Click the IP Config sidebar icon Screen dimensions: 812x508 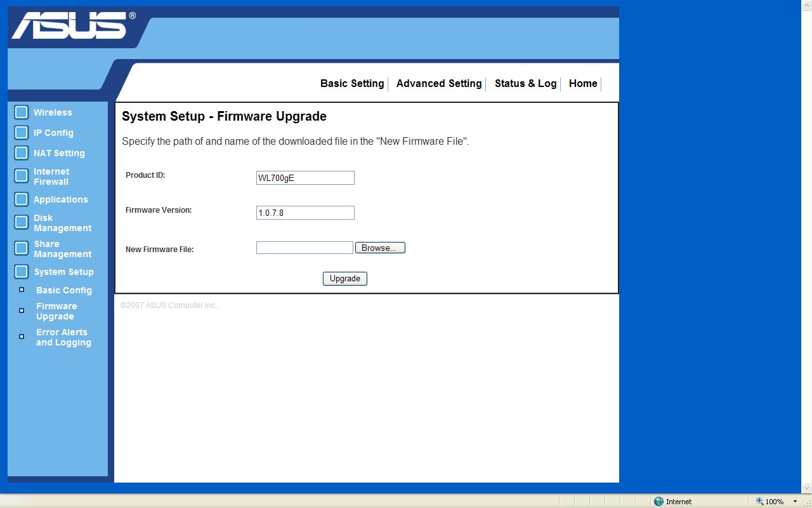pos(22,133)
